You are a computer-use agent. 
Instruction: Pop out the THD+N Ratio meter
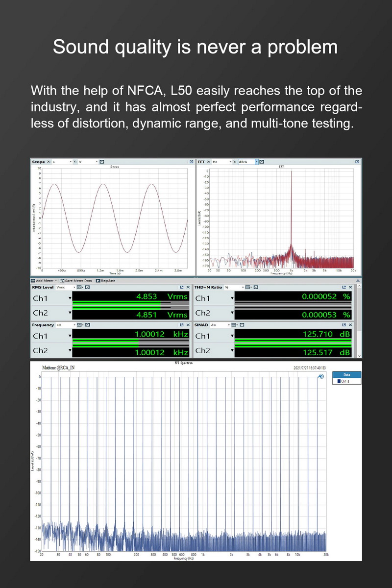(344, 287)
